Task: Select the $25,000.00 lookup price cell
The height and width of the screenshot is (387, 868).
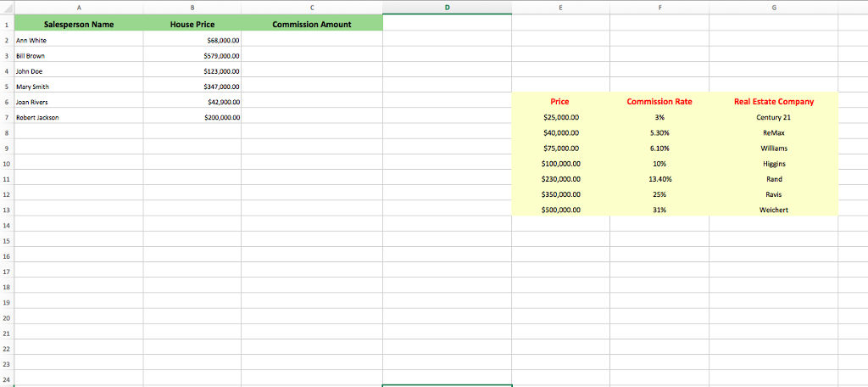Action: point(560,117)
